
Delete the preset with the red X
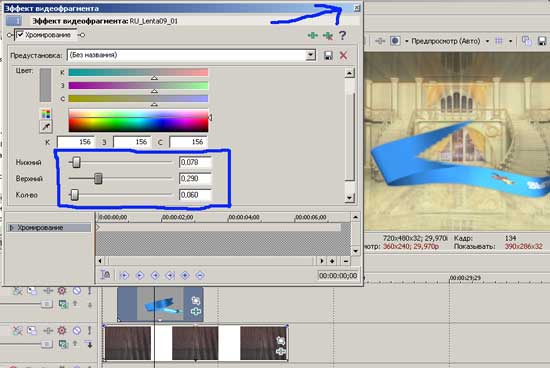(343, 55)
